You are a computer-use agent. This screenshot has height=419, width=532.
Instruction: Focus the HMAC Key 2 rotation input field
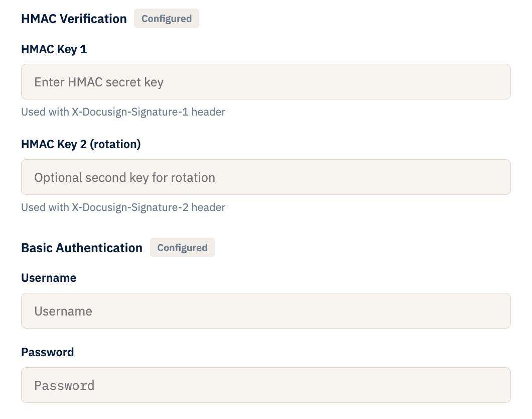(x=265, y=177)
